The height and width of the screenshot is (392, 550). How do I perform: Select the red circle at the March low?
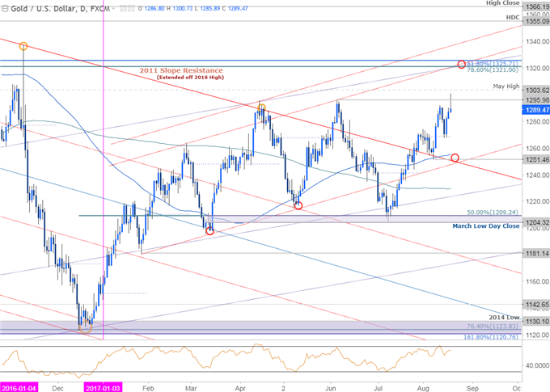coord(209,230)
